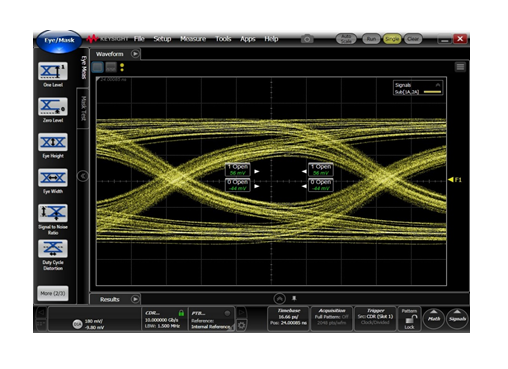Open the Eye/Mask mode dropdown
508x369 pixels.
(x=59, y=42)
